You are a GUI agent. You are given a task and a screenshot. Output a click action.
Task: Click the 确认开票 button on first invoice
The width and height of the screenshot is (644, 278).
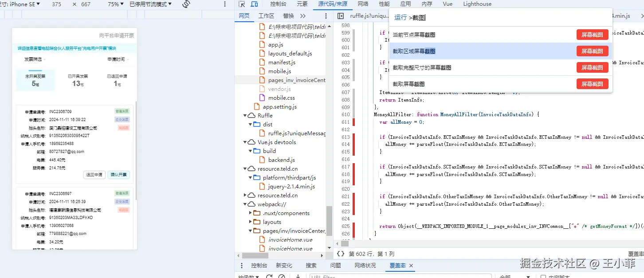click(x=118, y=175)
